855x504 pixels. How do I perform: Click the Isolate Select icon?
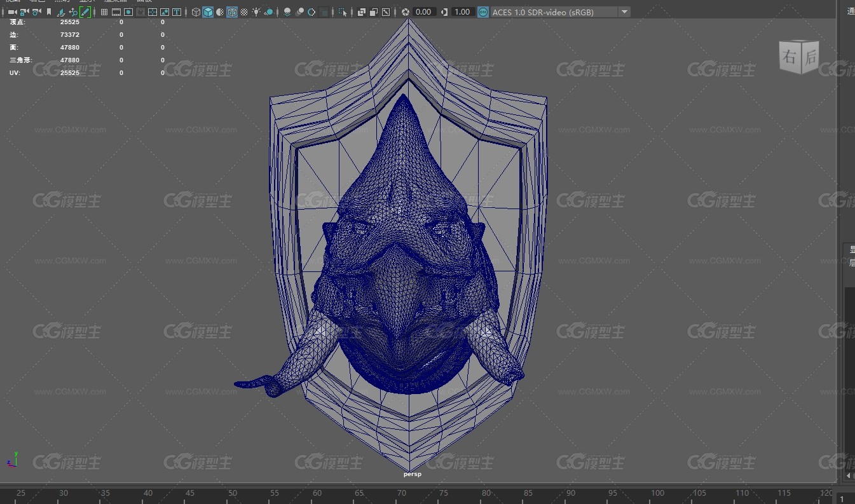[343, 12]
